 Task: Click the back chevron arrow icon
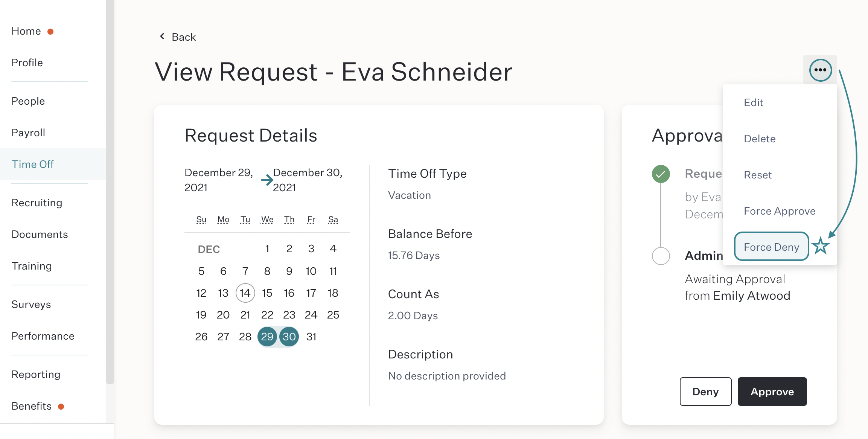pos(162,36)
